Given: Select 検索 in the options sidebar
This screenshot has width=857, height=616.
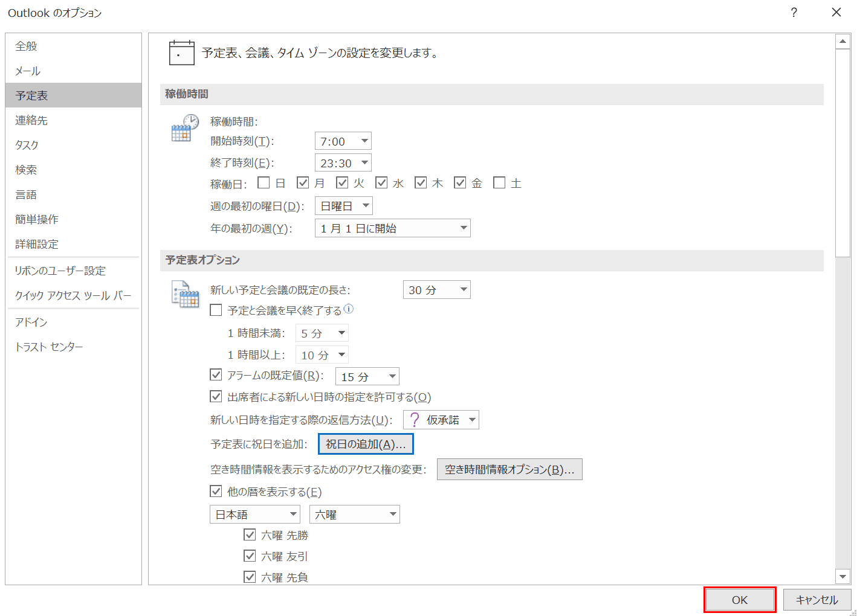Looking at the screenshot, I should point(74,170).
